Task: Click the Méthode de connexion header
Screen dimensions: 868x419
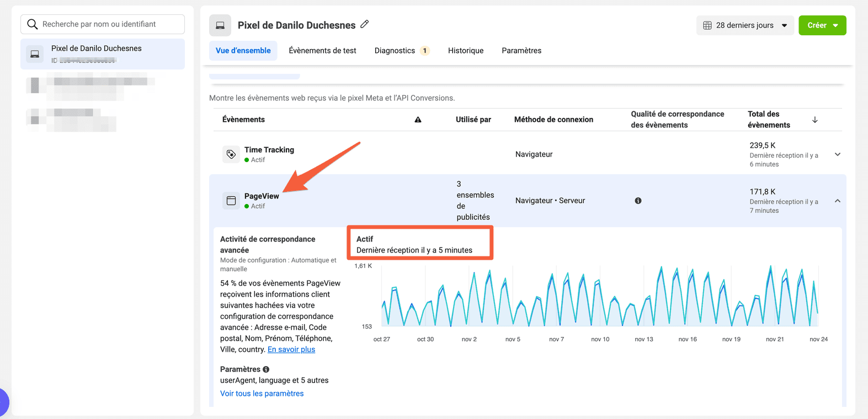Action: 553,120
